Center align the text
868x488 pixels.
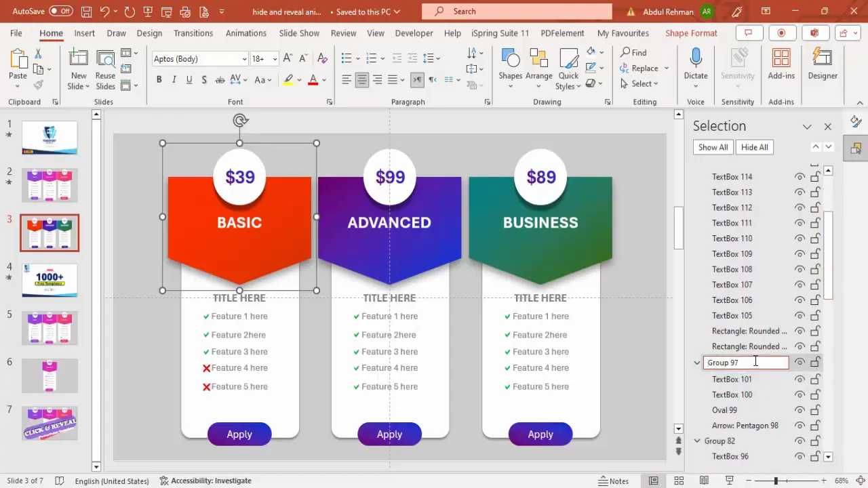(x=362, y=80)
